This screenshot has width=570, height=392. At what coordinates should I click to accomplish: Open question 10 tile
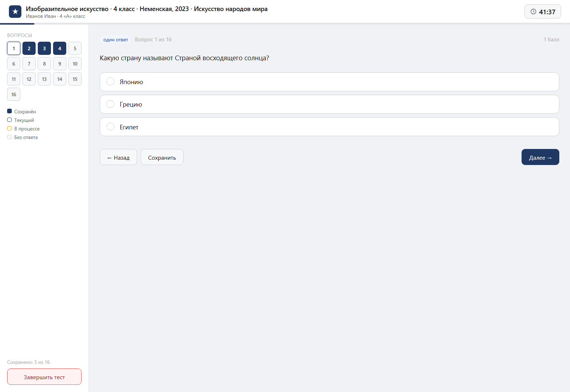[75, 64]
